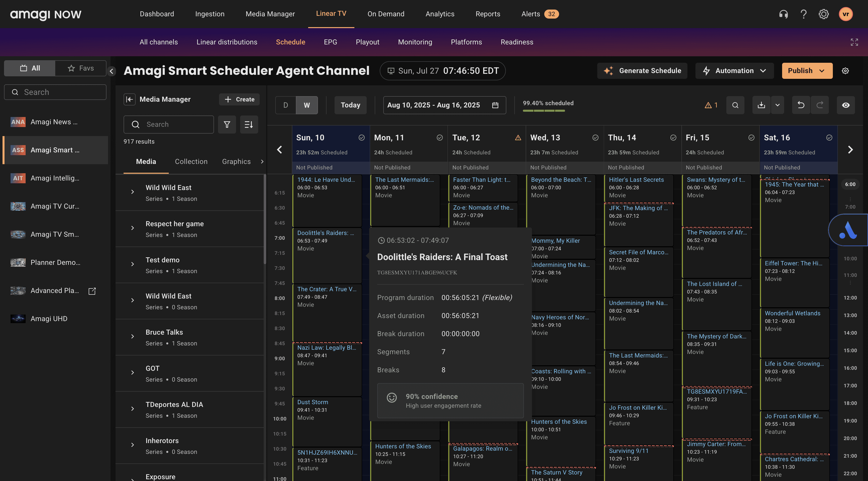The height and width of the screenshot is (481, 868).
Task: Enter fullscreen with the expand icon
Action: point(854,42)
